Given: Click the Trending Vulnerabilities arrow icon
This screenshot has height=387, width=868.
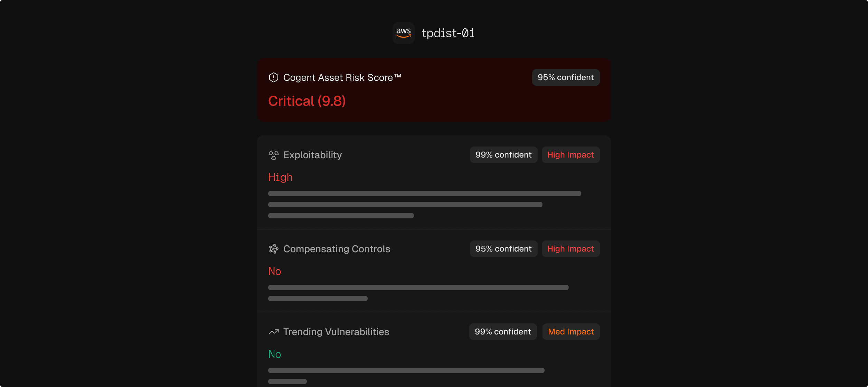Looking at the screenshot, I should (273, 332).
